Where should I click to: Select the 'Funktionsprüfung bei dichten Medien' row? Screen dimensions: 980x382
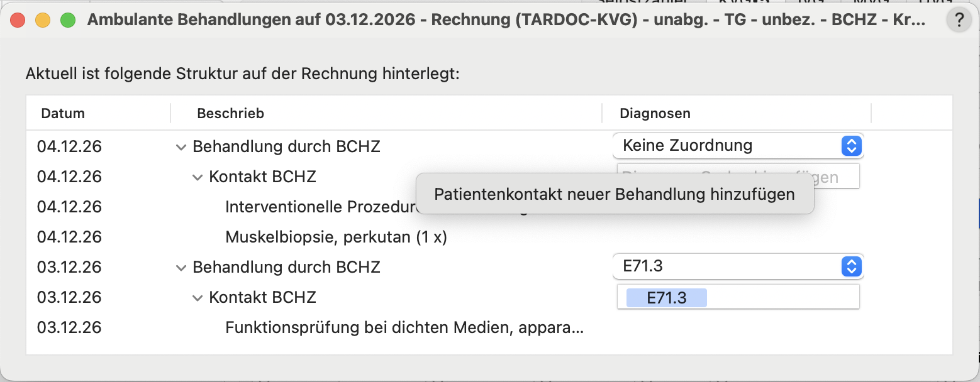click(404, 328)
